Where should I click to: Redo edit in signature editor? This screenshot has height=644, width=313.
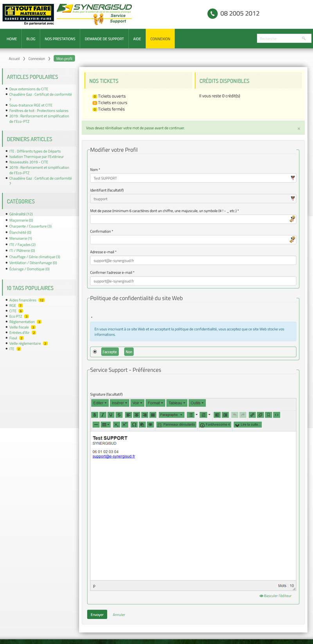pyautogui.click(x=243, y=415)
